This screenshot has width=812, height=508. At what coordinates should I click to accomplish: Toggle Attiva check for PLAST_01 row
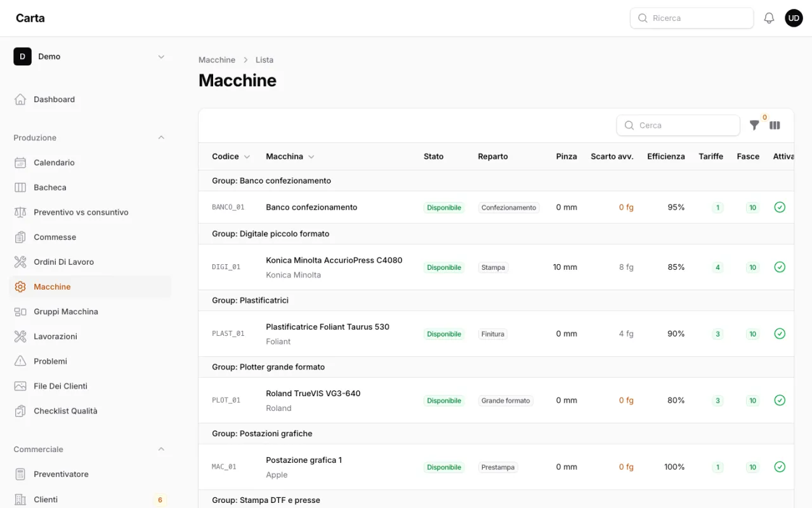[x=780, y=334]
